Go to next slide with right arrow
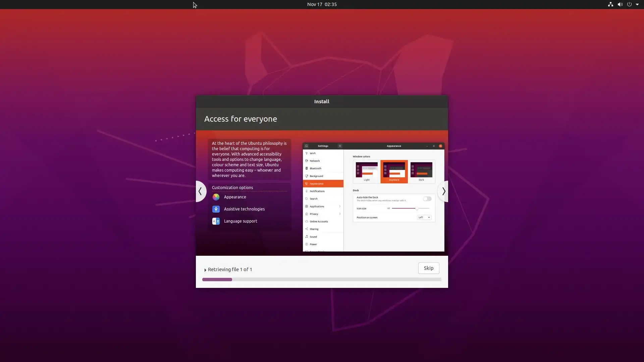Screen dimensions: 644x362 (443, 191)
